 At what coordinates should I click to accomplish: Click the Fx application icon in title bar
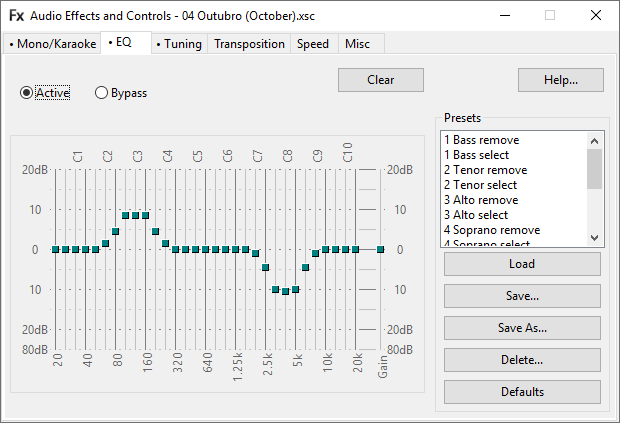point(16,15)
